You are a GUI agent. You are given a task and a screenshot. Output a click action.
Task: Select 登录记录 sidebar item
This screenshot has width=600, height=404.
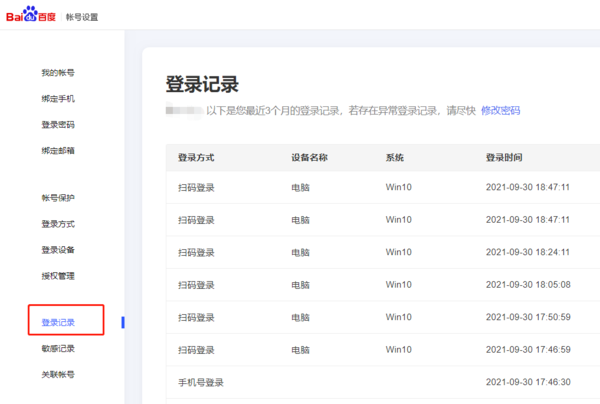coord(58,323)
